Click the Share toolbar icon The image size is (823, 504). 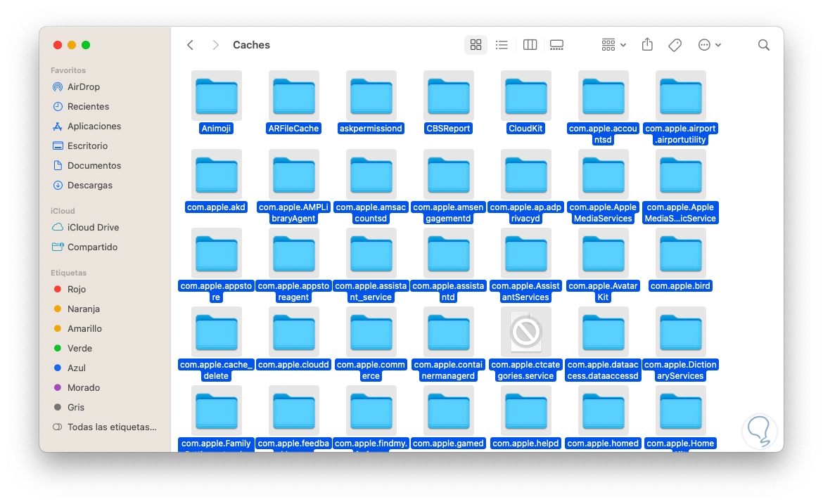(x=647, y=45)
